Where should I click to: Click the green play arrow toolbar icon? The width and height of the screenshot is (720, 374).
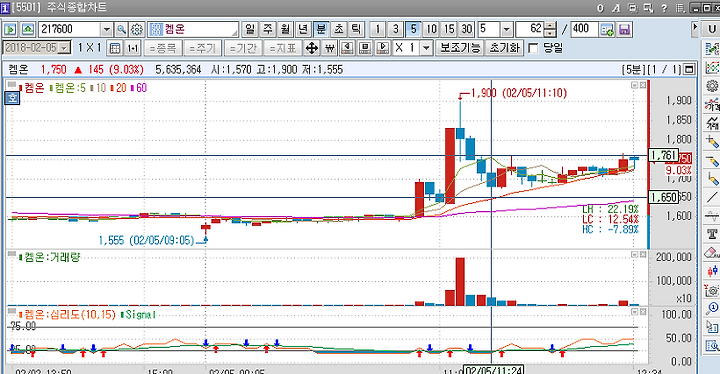point(10,29)
